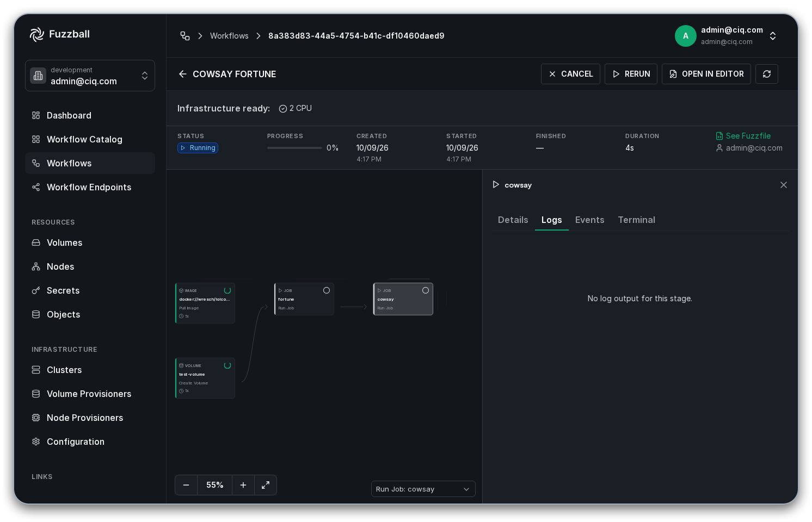Refresh the workflow view
812x522 pixels.
pos(767,74)
